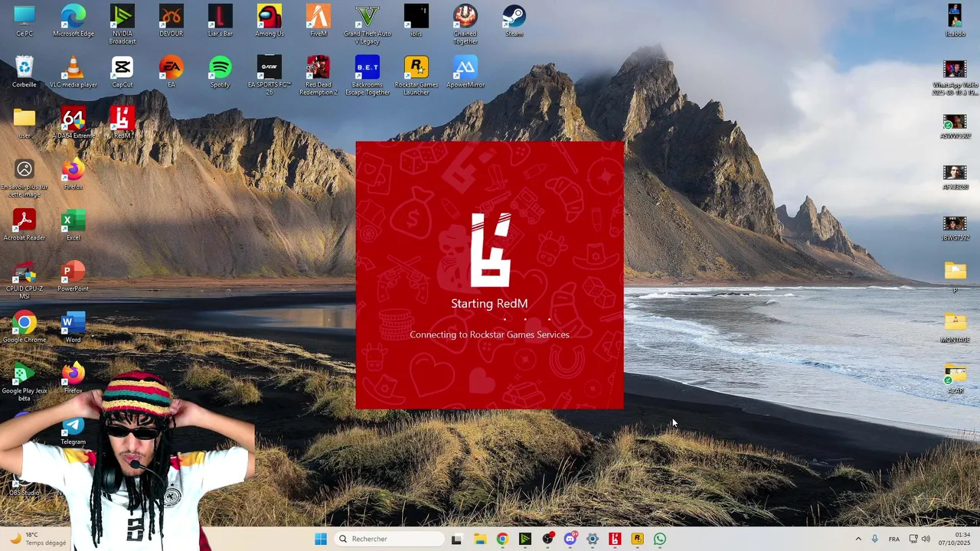Image resolution: width=980 pixels, height=551 pixels.
Task: Click the VLC media player shortcut
Action: (73, 72)
